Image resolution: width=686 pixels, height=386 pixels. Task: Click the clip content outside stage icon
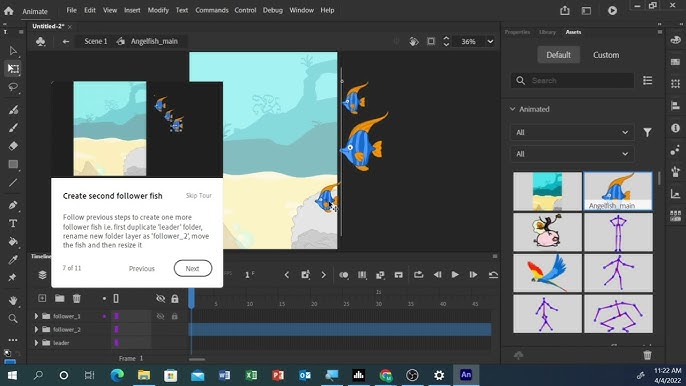click(x=431, y=41)
